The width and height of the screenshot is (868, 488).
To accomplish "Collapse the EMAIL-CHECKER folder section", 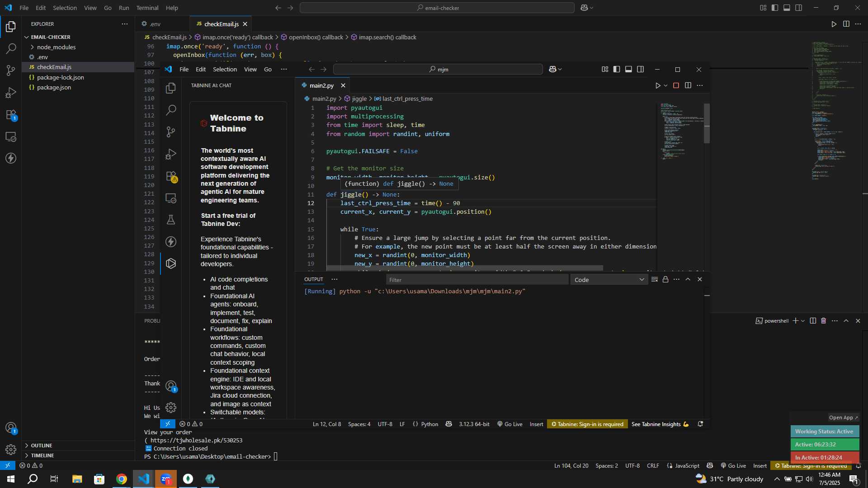I will coord(51,37).
